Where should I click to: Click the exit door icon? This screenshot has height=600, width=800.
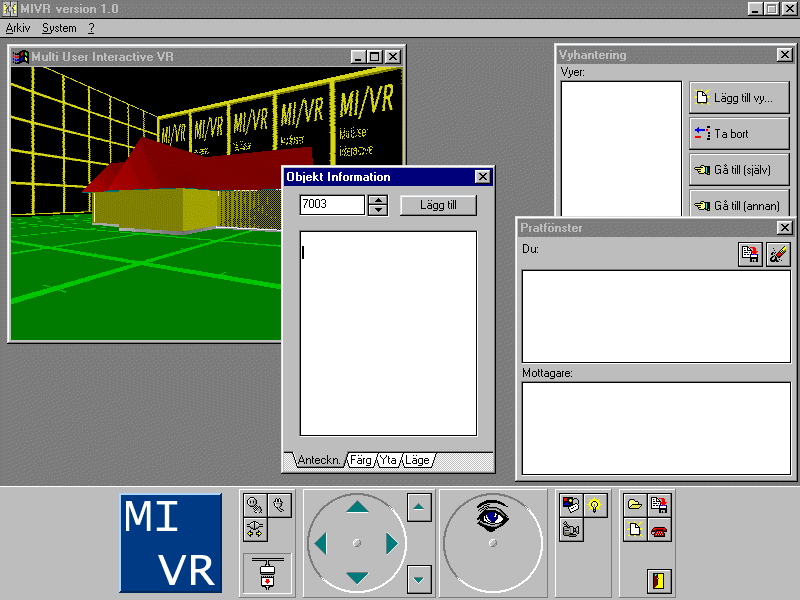[x=659, y=579]
